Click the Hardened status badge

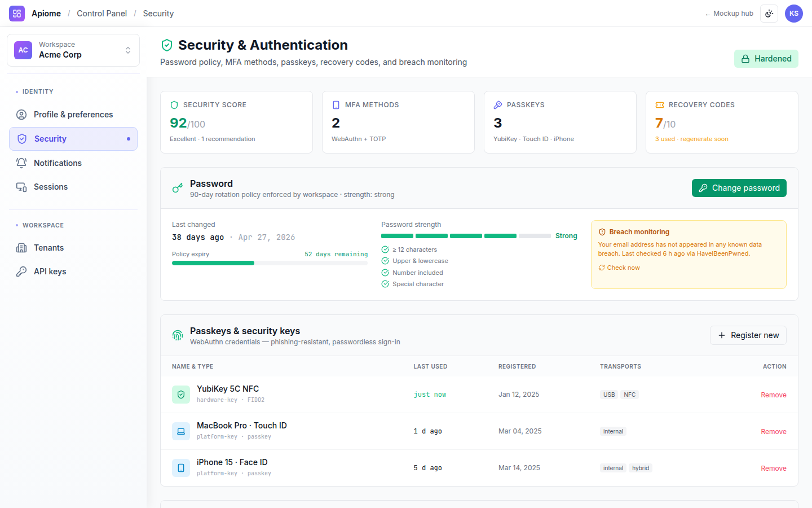coord(766,59)
